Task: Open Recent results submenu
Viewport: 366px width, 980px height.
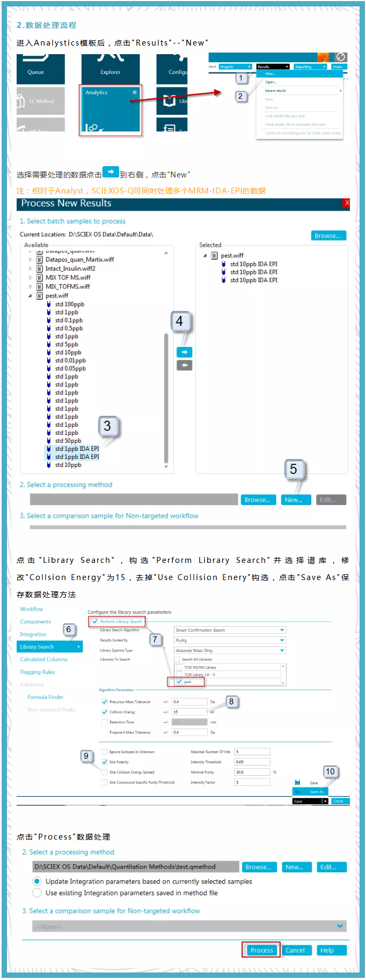Action: click(299, 91)
